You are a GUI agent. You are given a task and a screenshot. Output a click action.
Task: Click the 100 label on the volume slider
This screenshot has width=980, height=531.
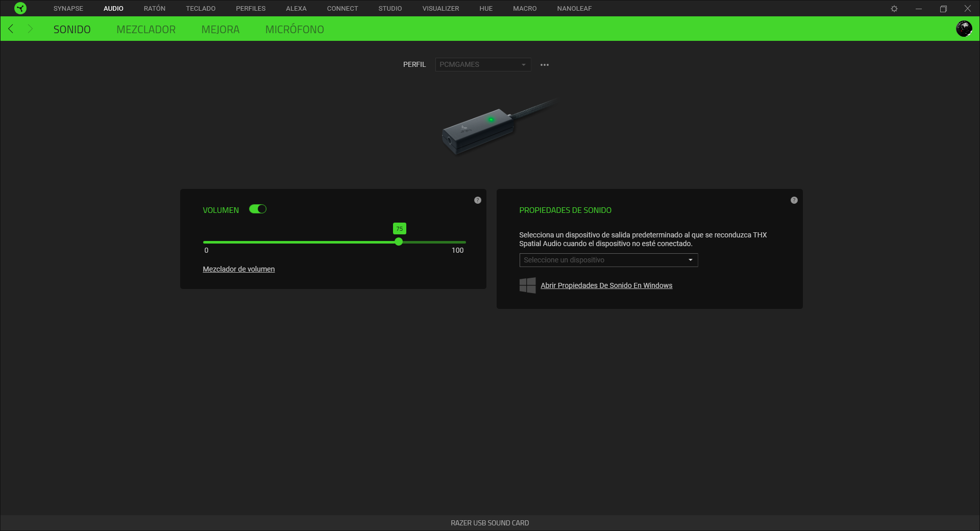(457, 250)
